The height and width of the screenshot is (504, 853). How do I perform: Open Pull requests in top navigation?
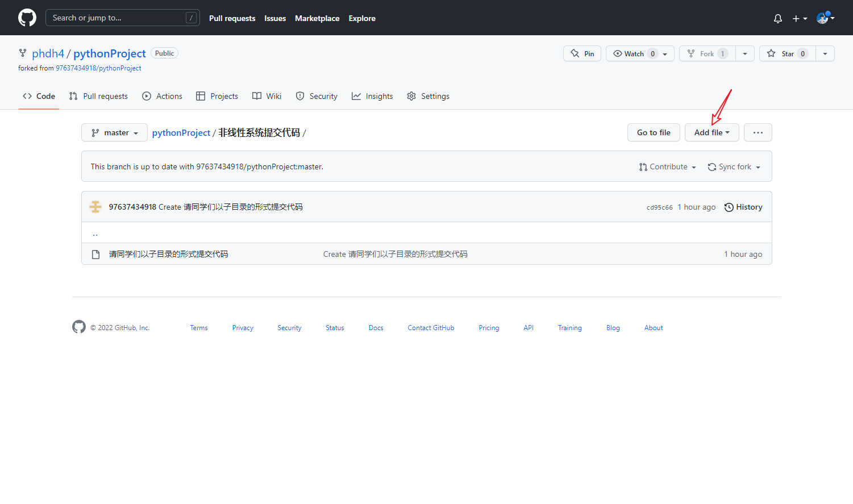[x=232, y=18]
